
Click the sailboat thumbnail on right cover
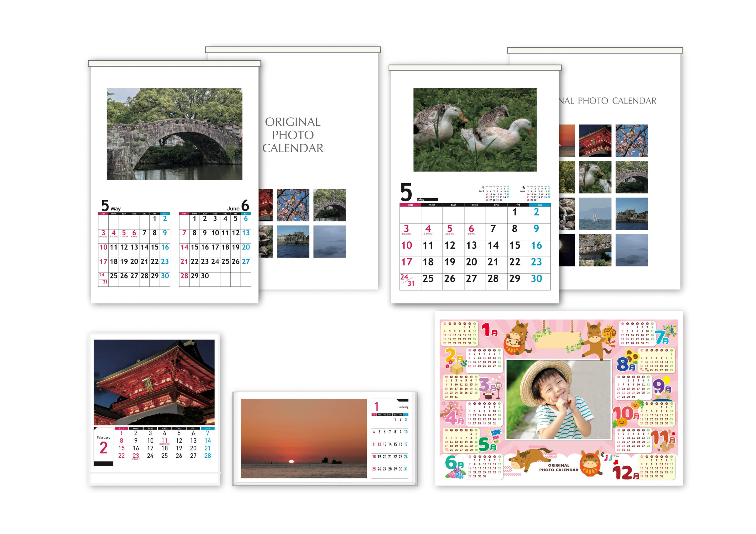tap(595, 214)
